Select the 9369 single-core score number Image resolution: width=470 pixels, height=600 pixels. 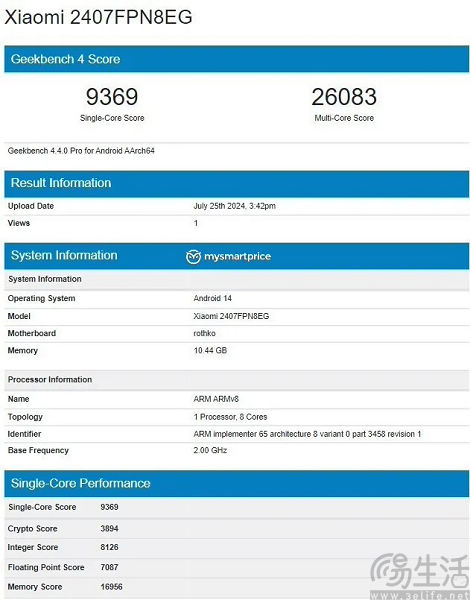(112, 97)
